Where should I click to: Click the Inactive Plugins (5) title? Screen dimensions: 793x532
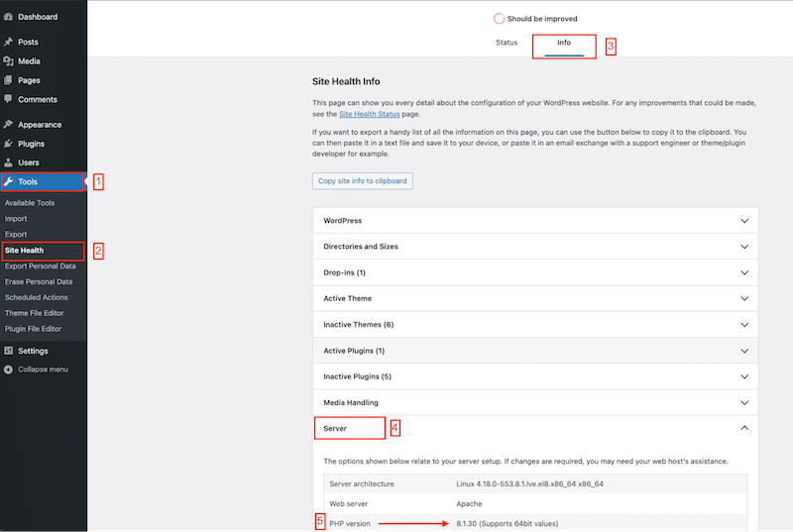coord(357,376)
